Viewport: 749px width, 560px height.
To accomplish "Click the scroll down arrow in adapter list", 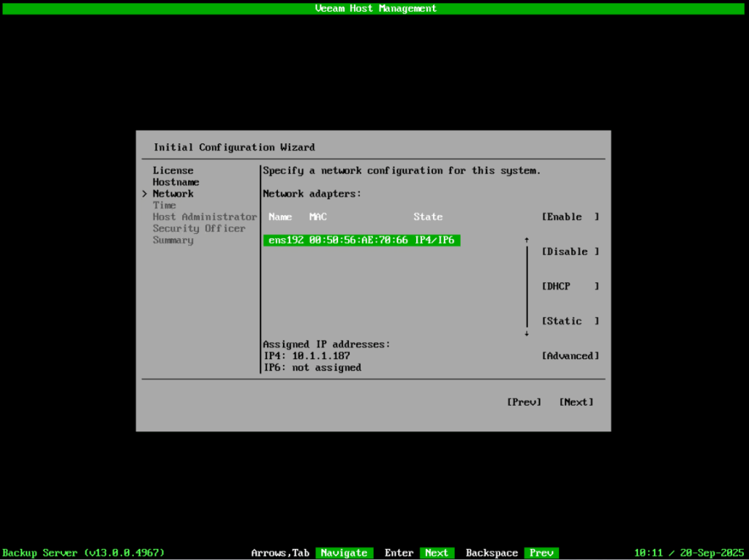I will [x=526, y=333].
